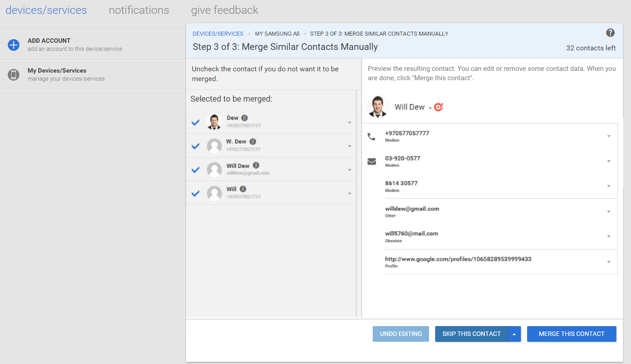
Task: Click the Undo Editing button
Action: click(x=401, y=334)
